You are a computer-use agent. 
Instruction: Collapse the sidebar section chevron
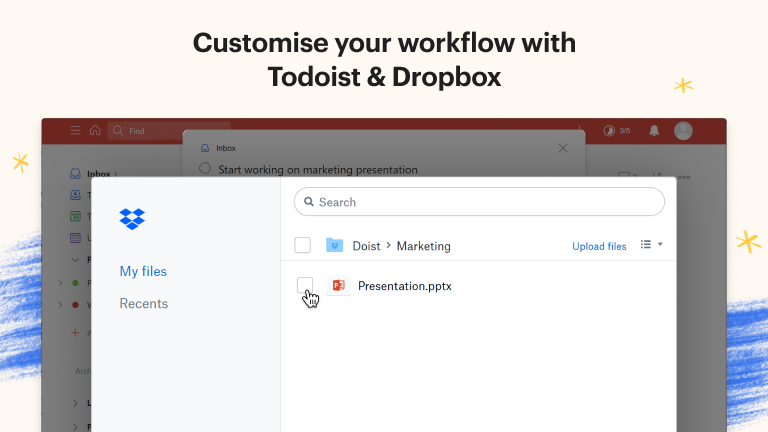(x=75, y=260)
